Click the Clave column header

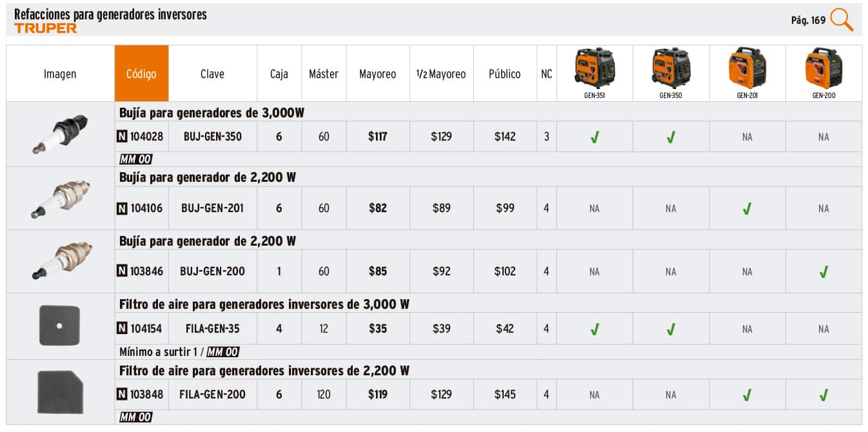[x=212, y=74]
